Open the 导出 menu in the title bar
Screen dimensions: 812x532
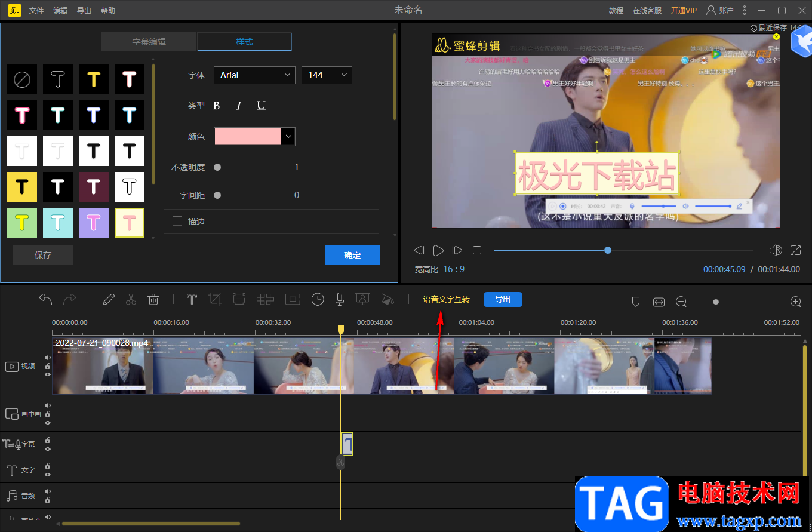84,11
